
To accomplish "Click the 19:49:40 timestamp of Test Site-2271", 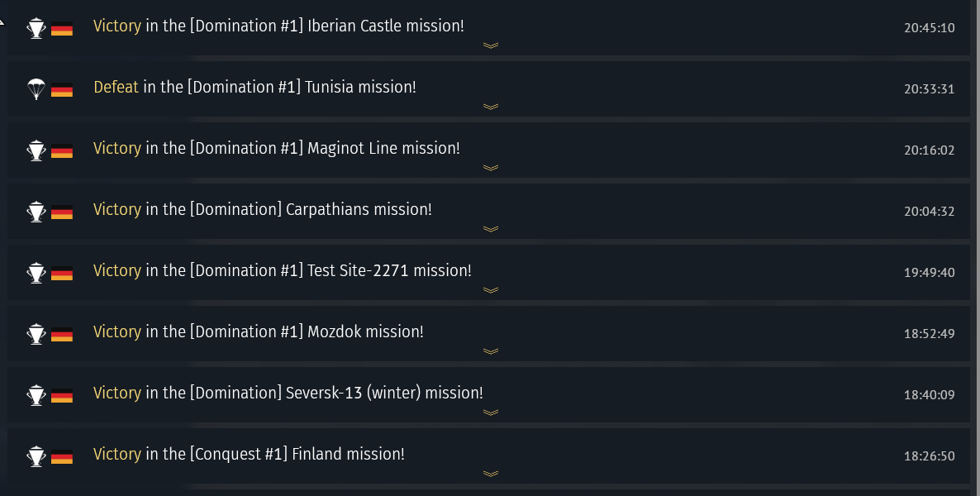I will click(x=929, y=272).
